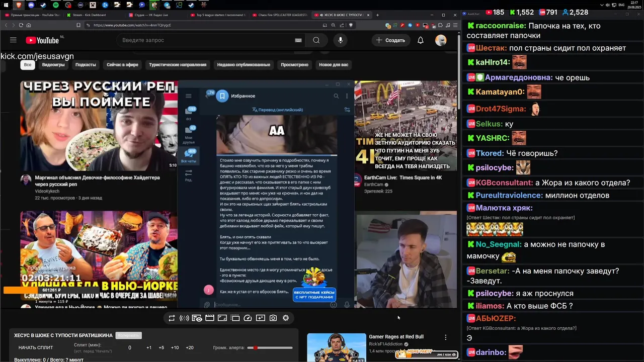Open Telegram chat three-dot menu
This screenshot has height=362, width=644.
(x=347, y=96)
